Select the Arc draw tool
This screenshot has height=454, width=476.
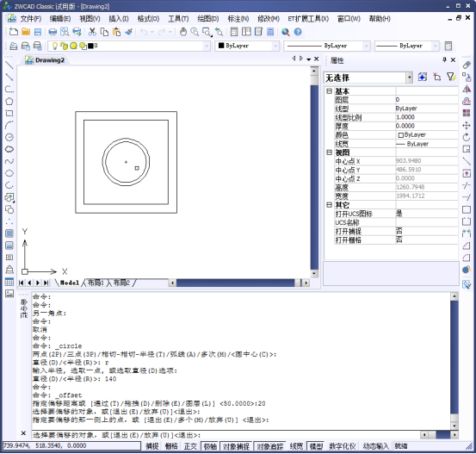(x=9, y=125)
